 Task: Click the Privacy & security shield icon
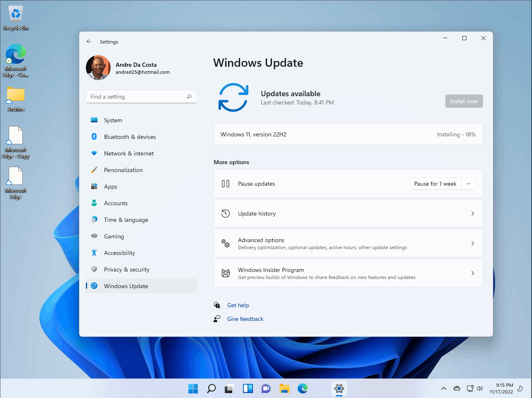[x=94, y=269]
